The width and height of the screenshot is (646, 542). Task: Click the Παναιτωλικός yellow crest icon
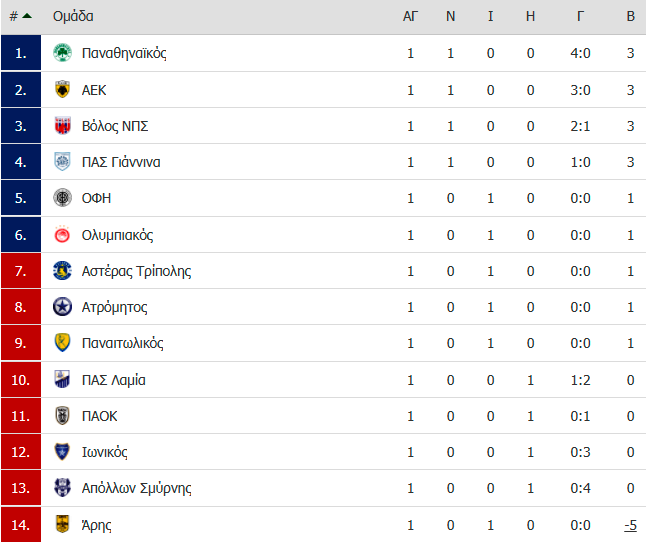pos(62,343)
